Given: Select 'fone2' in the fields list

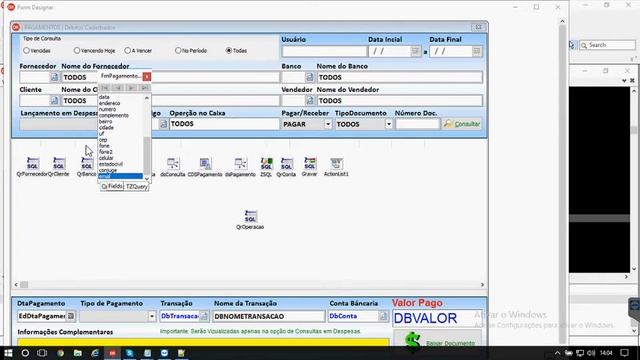Looking at the screenshot, I should 106,152.
